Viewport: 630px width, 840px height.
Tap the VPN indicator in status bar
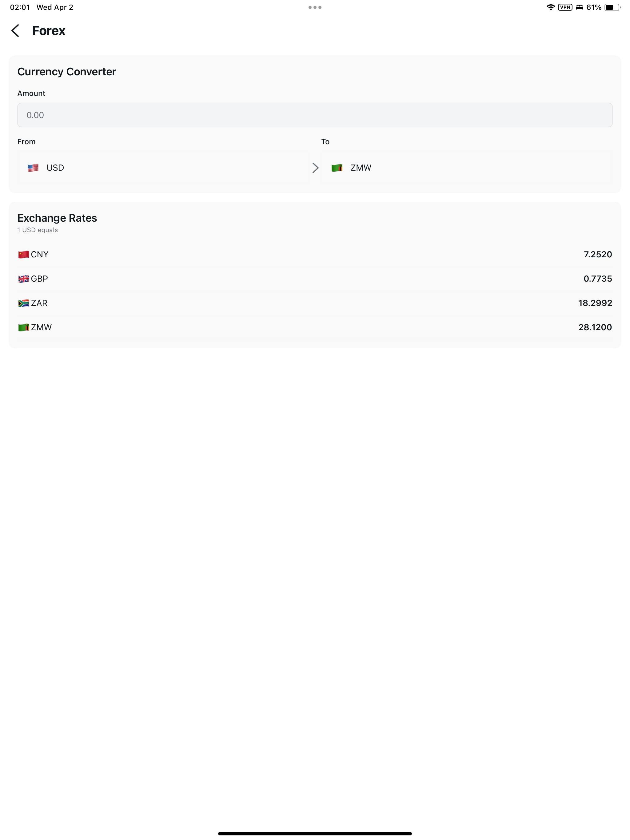tap(565, 7)
